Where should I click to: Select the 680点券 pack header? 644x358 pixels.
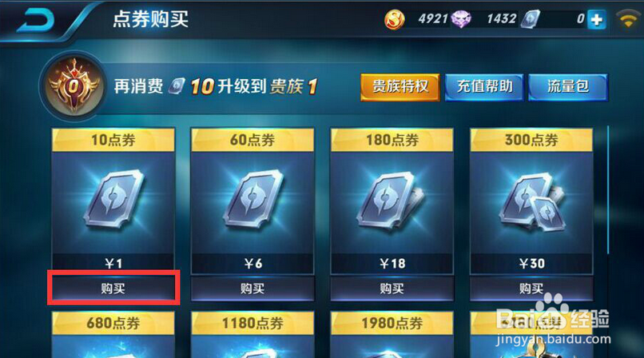(113, 323)
